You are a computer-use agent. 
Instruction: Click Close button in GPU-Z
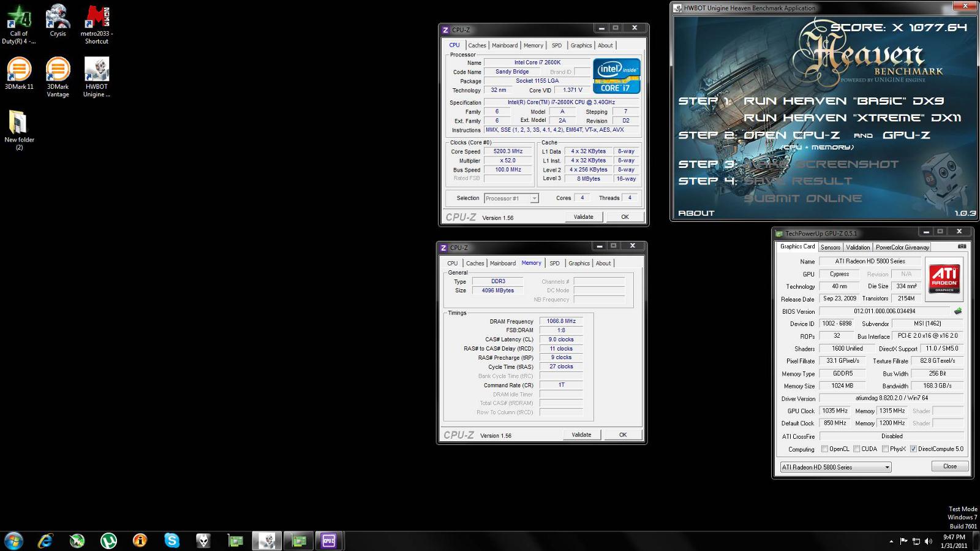tap(950, 466)
